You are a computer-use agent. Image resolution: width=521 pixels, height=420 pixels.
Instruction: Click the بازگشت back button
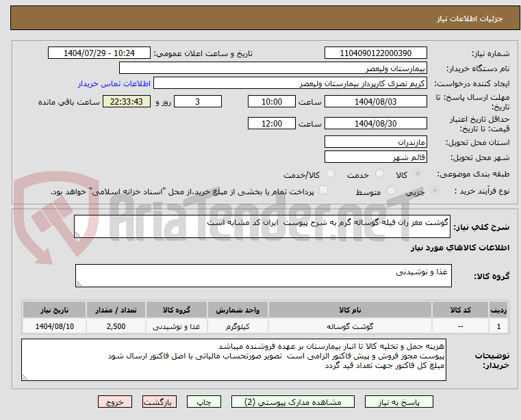click(159, 402)
